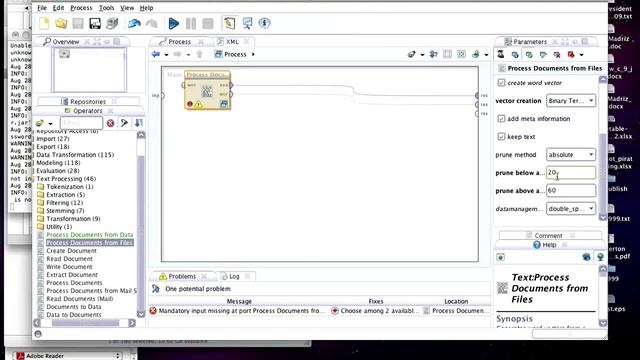This screenshot has height=360, width=640.
Task: Switch to the XML tab
Action: coord(232,42)
